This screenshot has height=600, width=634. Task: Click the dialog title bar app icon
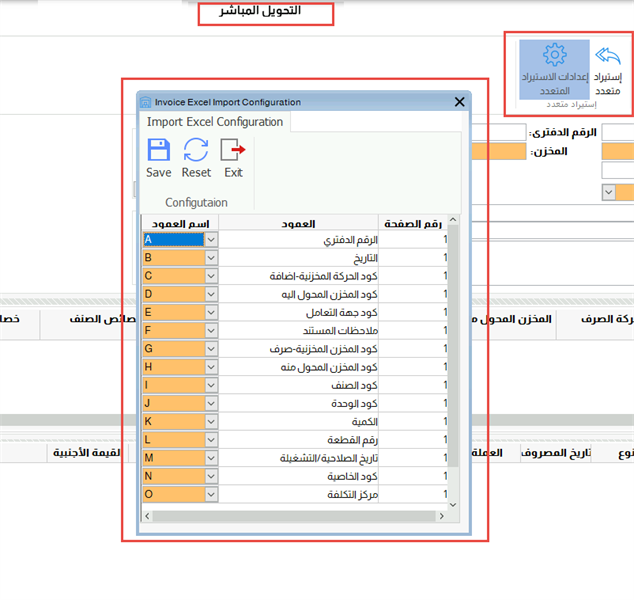click(146, 102)
